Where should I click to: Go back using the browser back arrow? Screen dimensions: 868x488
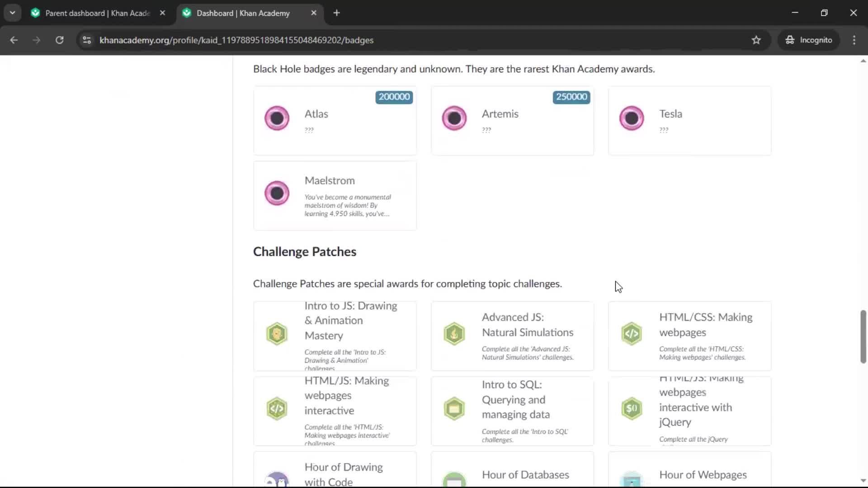click(14, 40)
